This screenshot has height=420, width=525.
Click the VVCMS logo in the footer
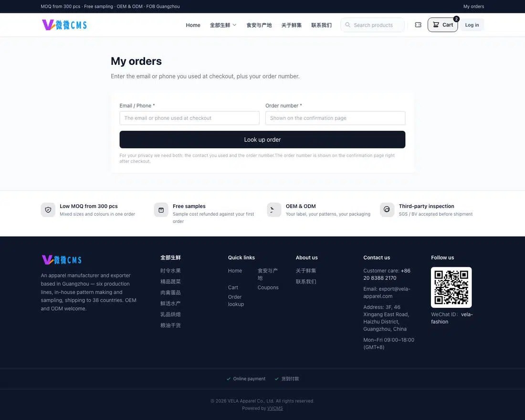coord(62,260)
